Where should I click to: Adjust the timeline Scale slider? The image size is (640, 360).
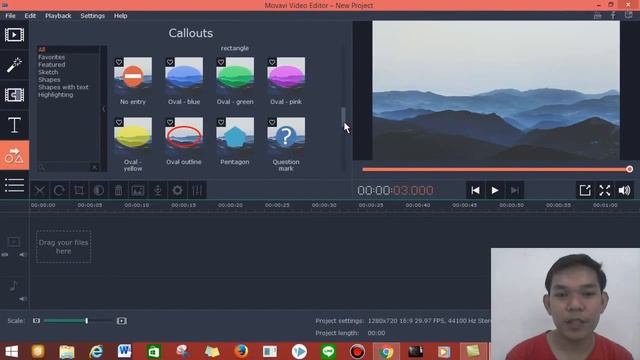coord(87,321)
